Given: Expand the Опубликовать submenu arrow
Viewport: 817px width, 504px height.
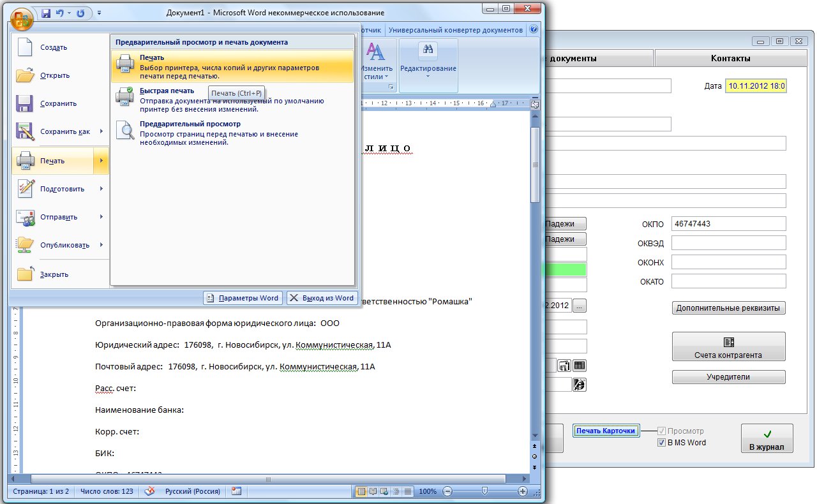Looking at the screenshot, I should click(101, 245).
